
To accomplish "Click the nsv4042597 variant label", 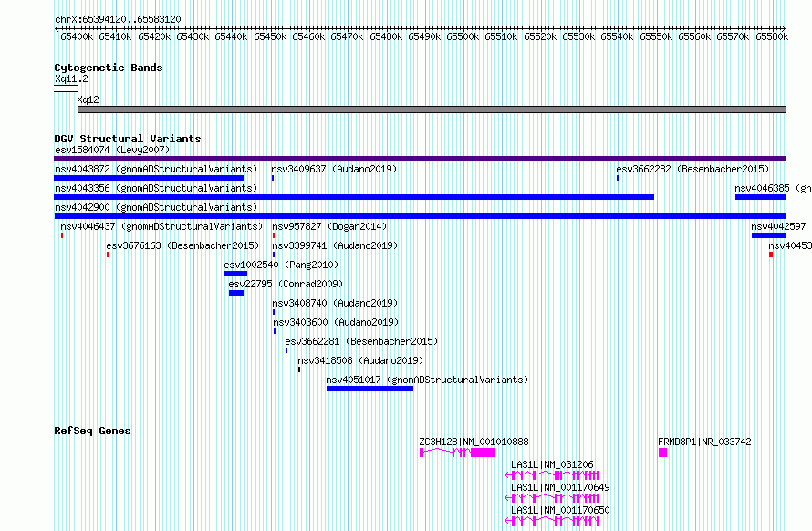I will [778, 227].
